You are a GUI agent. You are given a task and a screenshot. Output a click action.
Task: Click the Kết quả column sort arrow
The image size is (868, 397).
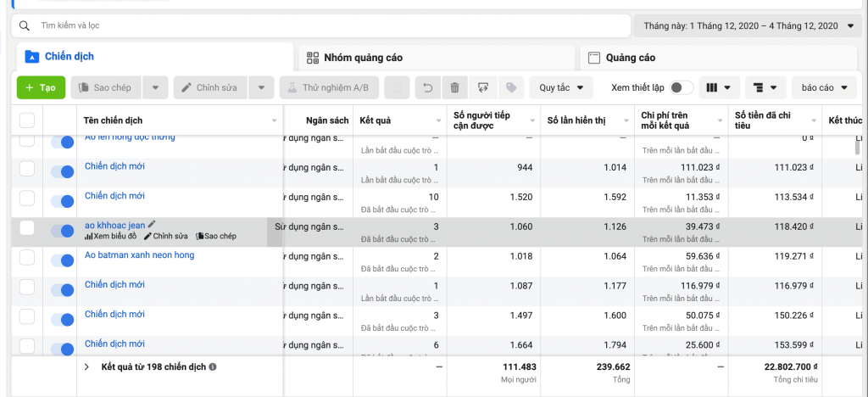pyautogui.click(x=438, y=120)
